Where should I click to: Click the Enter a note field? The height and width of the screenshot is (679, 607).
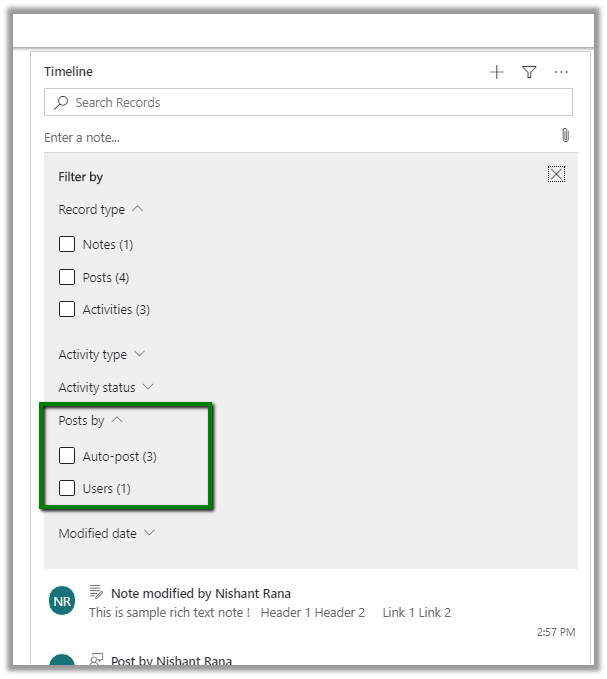coord(290,137)
